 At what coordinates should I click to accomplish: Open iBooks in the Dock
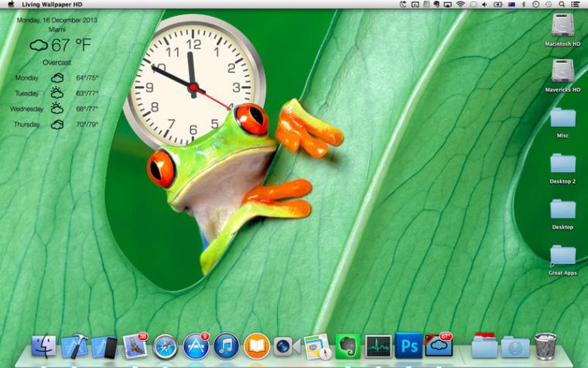(x=257, y=346)
